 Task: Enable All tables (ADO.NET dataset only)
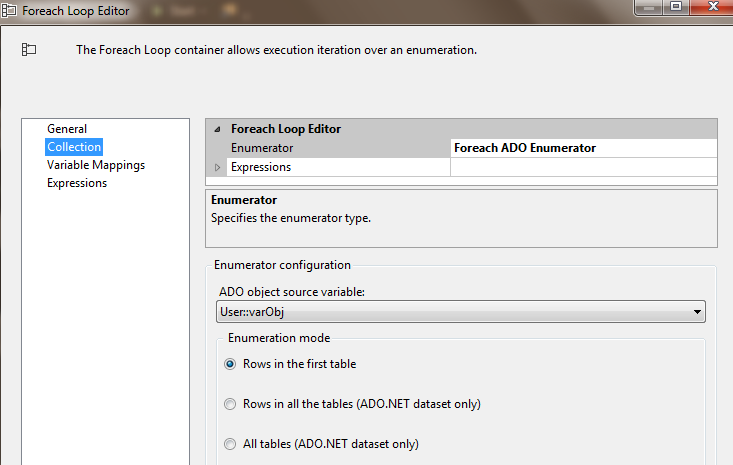pos(232,443)
